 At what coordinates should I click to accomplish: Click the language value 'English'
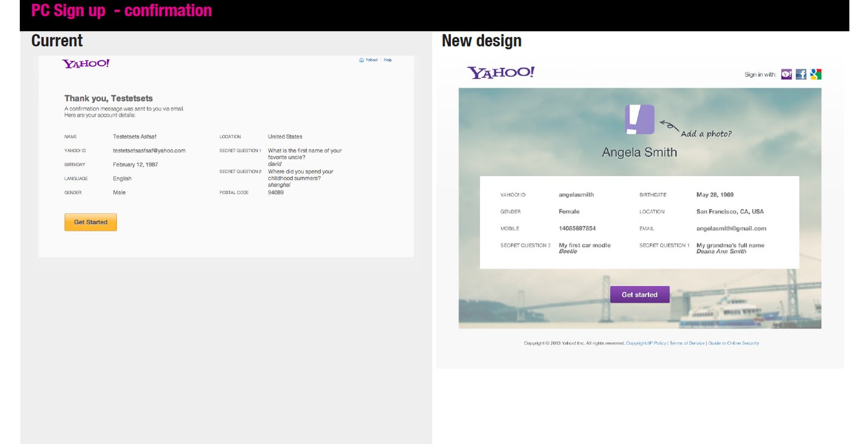122,179
